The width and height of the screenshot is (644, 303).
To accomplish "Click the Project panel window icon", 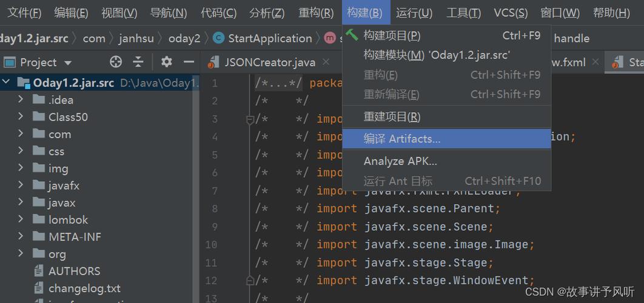I will pos(10,62).
